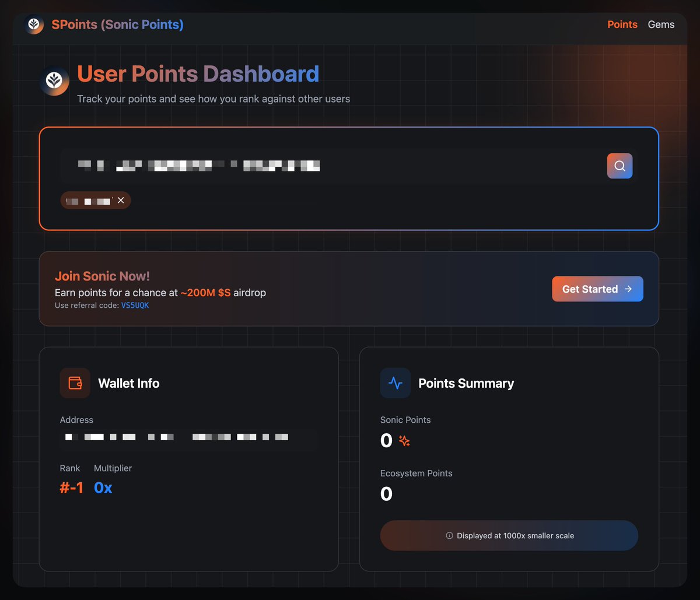700x600 pixels.
Task: Remove the saved address chip with X
Action: click(x=121, y=201)
